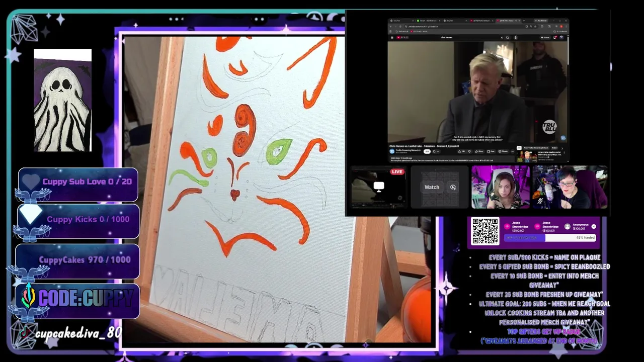Switch to the third browser tab
The width and height of the screenshot is (644, 362).
[455, 21]
